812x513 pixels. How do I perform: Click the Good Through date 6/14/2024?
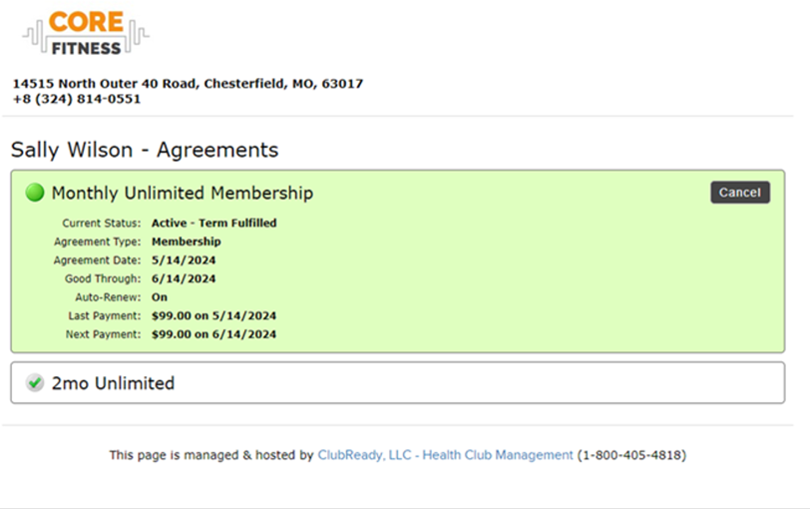tap(184, 278)
